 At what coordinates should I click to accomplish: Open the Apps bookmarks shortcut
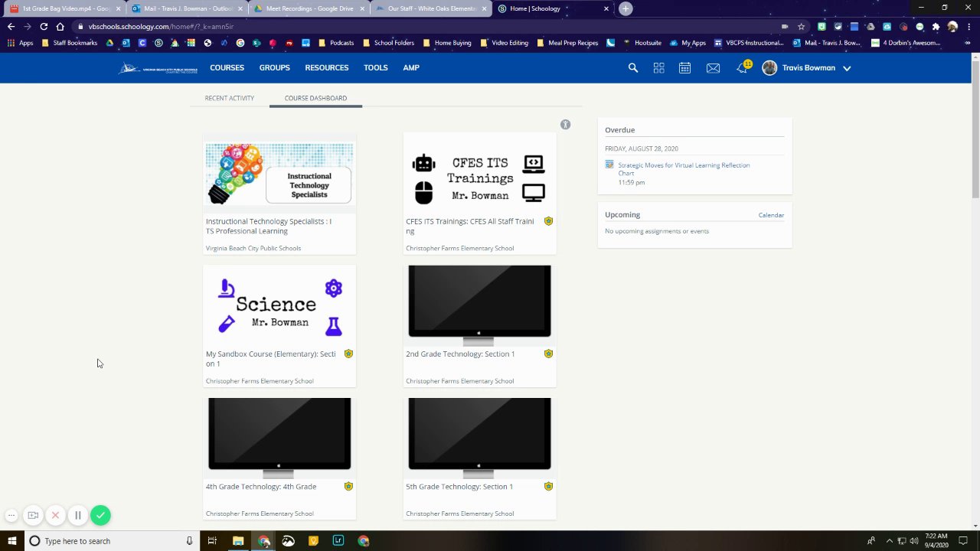tap(20, 43)
